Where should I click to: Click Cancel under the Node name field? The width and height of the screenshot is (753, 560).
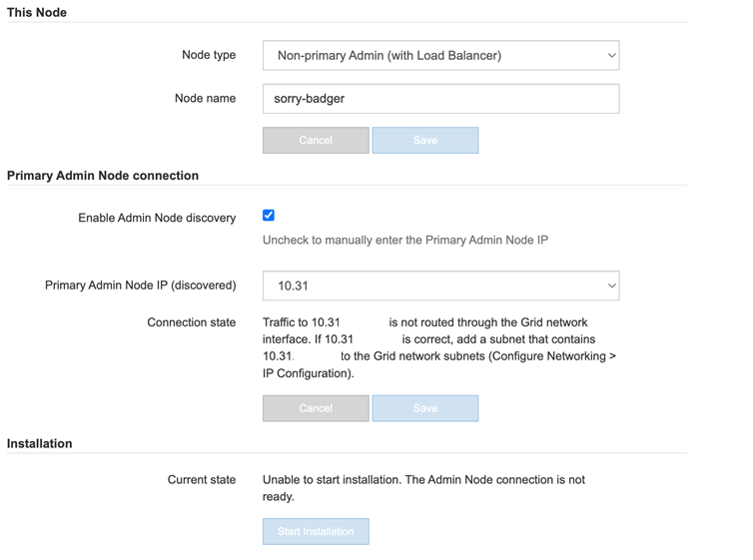click(x=316, y=140)
